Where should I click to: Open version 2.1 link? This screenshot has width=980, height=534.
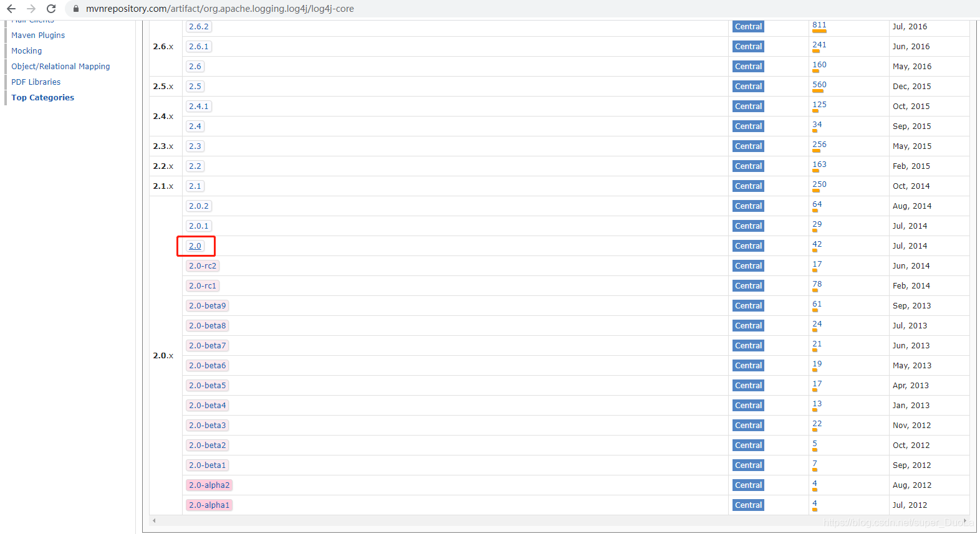[195, 186]
